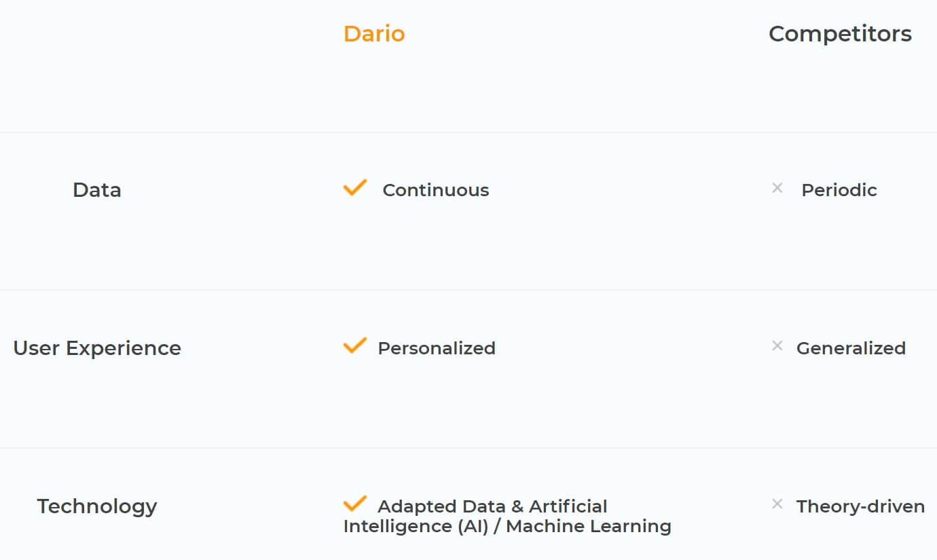Image resolution: width=937 pixels, height=560 pixels.
Task: Click the Periodic text under Competitors
Action: (839, 190)
